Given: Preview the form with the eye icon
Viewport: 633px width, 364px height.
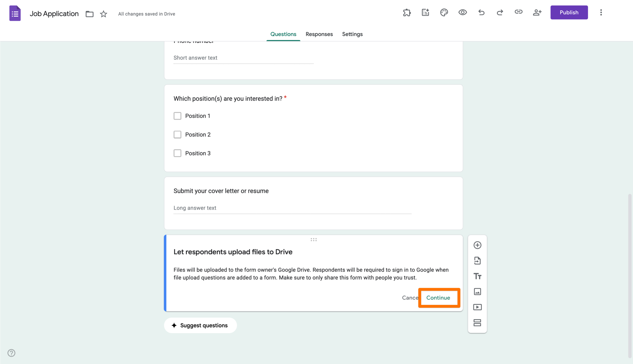Looking at the screenshot, I should (463, 12).
